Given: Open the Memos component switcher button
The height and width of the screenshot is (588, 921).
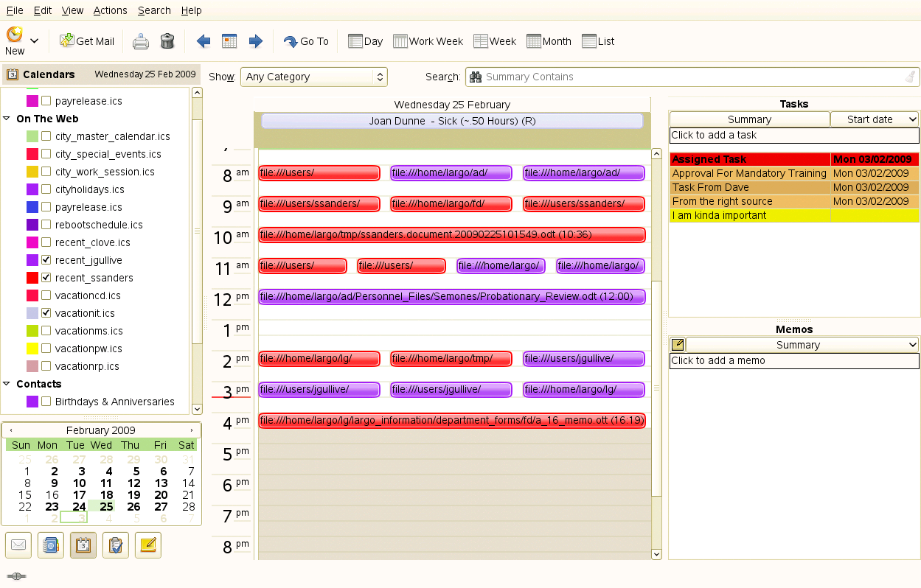Looking at the screenshot, I should (148, 545).
